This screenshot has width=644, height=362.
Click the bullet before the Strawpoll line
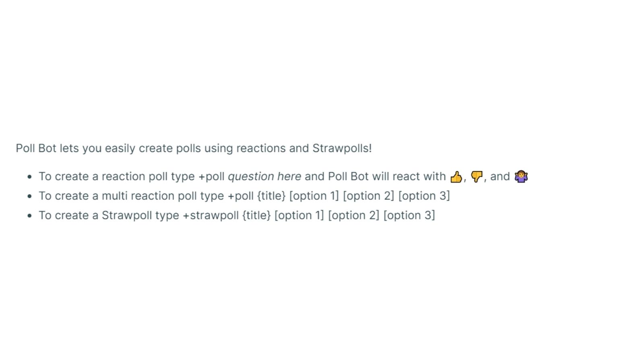(x=29, y=216)
